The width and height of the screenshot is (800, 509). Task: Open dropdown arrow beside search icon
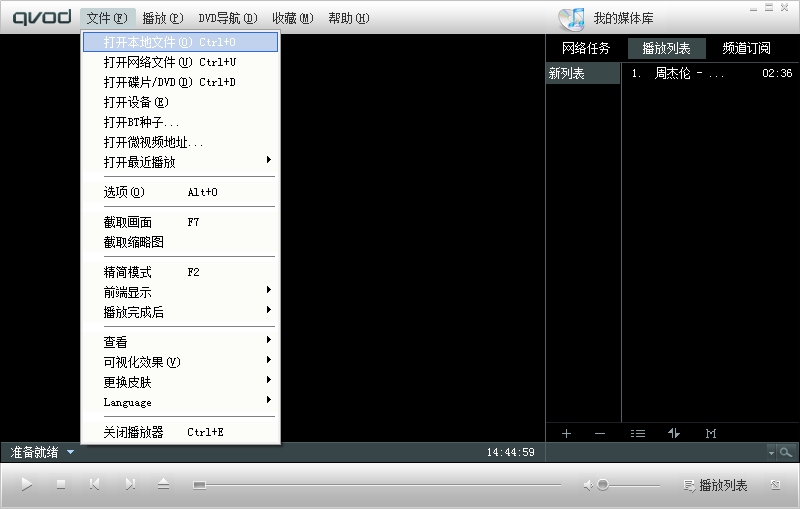pyautogui.click(x=771, y=453)
